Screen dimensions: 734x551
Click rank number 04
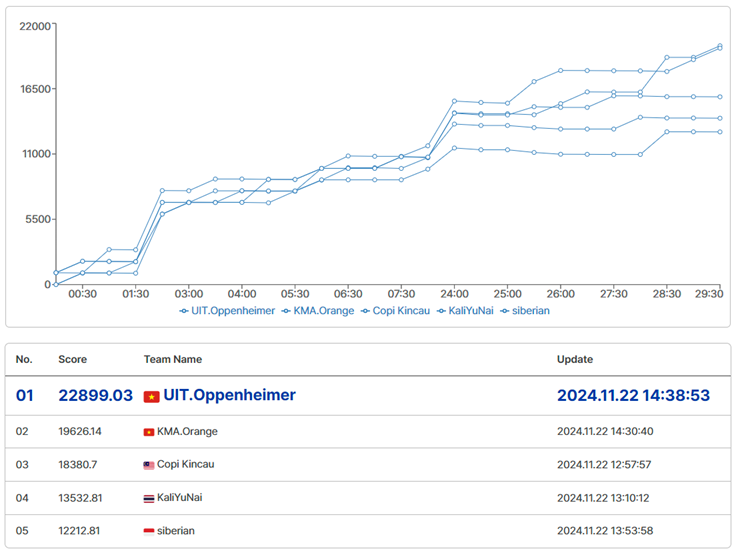pyautogui.click(x=22, y=498)
